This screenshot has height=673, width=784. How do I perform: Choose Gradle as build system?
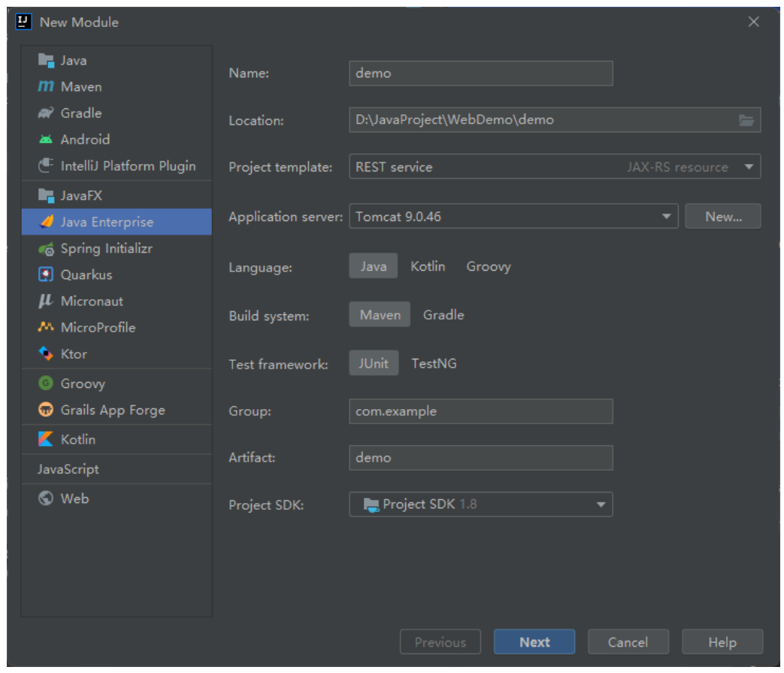coord(443,315)
